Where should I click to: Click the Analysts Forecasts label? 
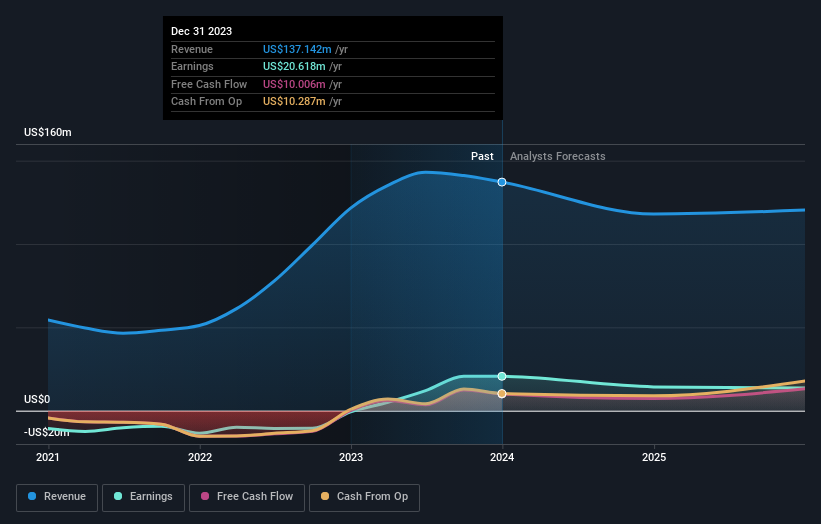point(558,157)
